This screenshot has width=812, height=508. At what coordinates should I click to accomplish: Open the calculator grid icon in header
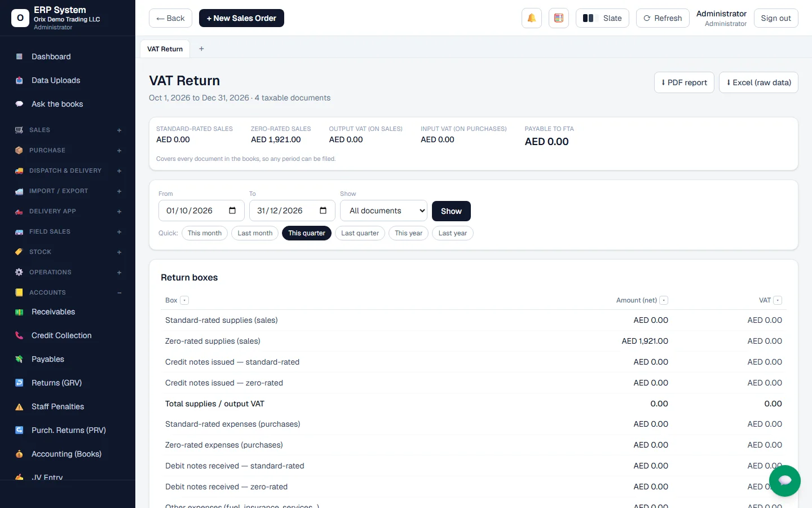pyautogui.click(x=559, y=18)
